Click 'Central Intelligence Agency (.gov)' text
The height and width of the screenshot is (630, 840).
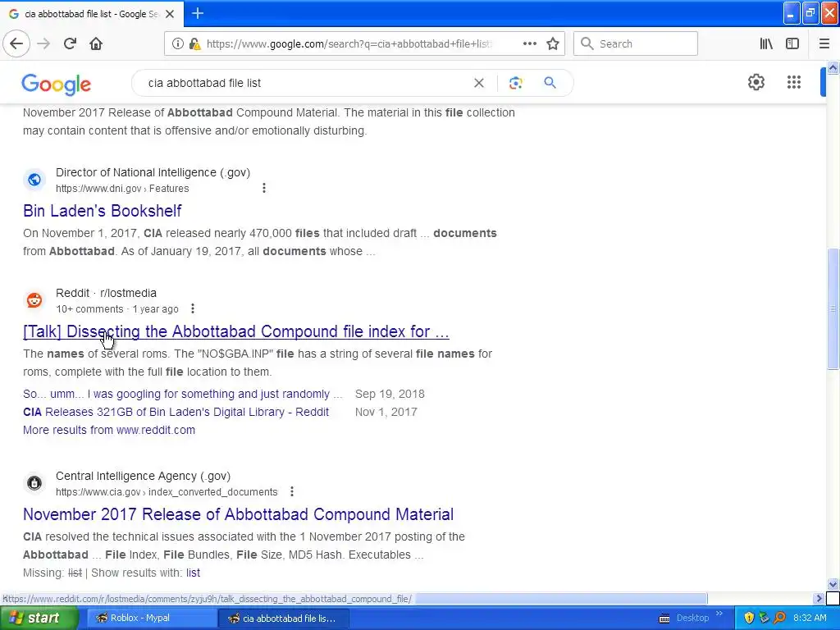(143, 476)
